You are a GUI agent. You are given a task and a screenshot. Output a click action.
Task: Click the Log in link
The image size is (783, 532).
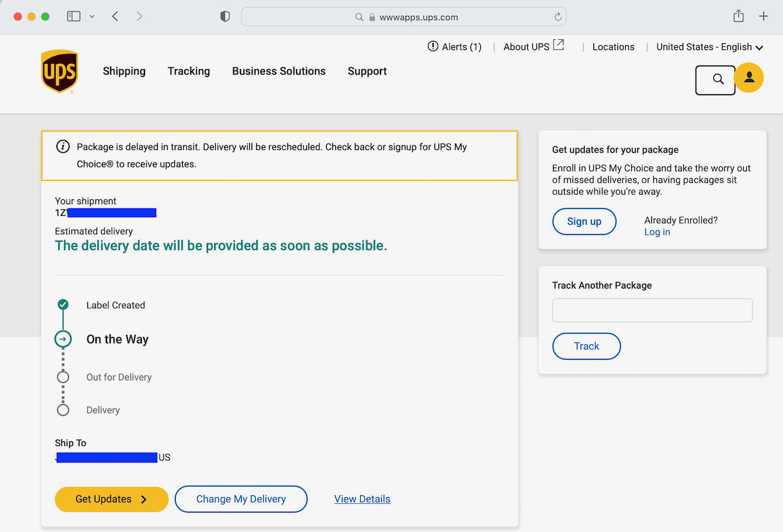point(657,232)
